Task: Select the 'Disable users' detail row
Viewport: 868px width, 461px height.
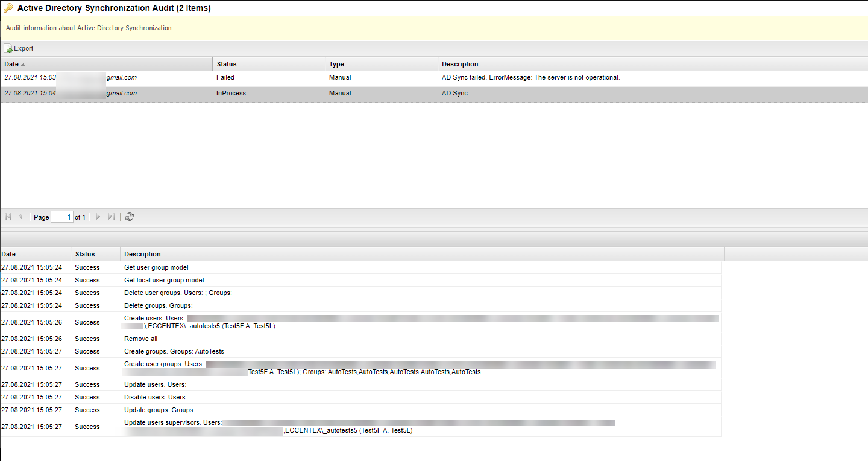Action: 156,397
